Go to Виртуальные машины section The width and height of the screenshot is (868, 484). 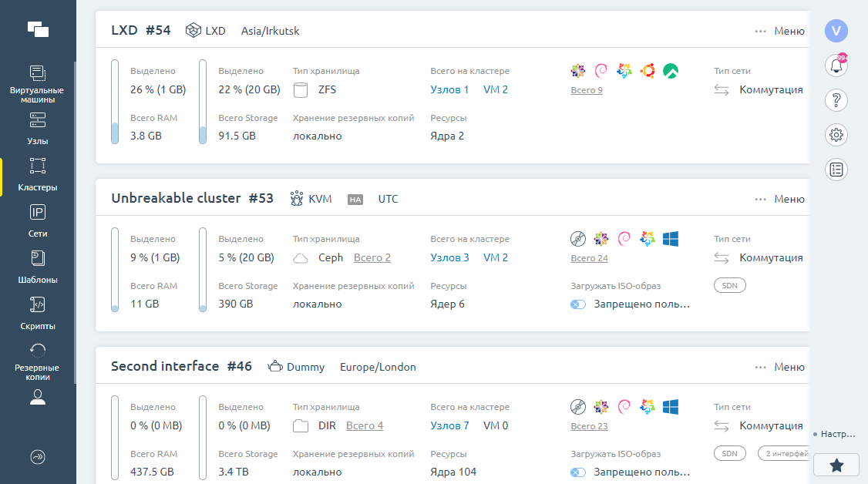tap(37, 84)
